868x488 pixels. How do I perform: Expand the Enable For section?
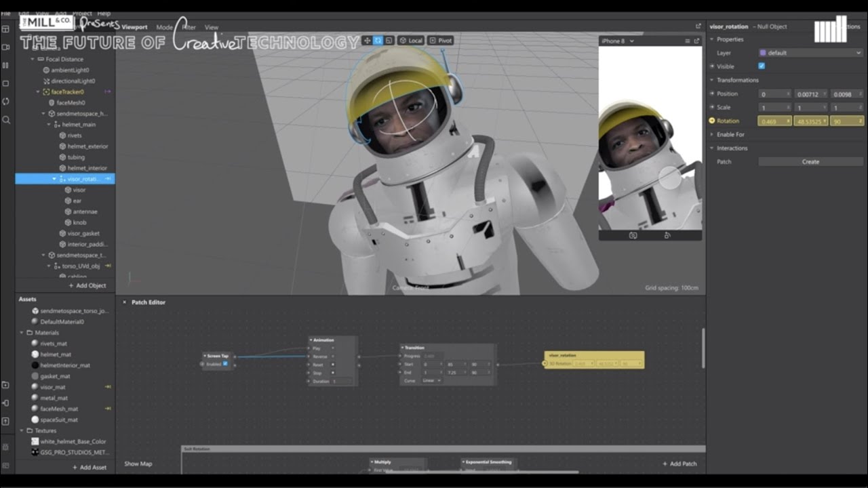(712, 134)
